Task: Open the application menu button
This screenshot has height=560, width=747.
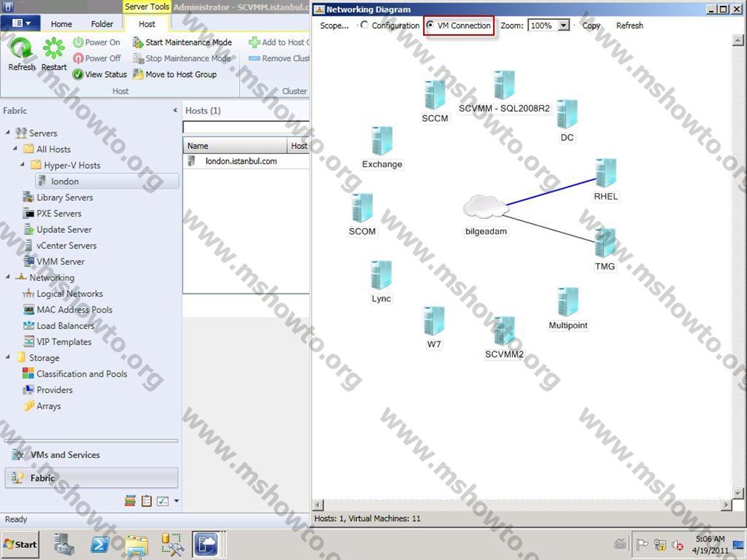Action: point(20,23)
